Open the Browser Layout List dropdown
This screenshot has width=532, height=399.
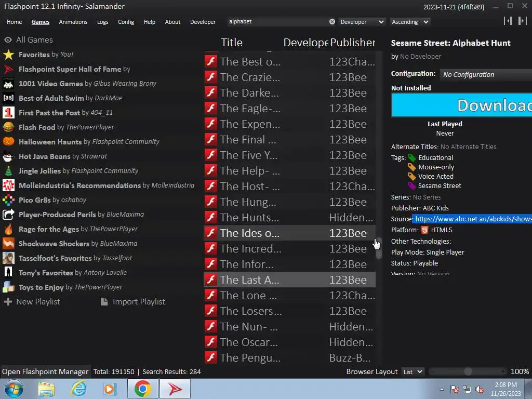413,372
